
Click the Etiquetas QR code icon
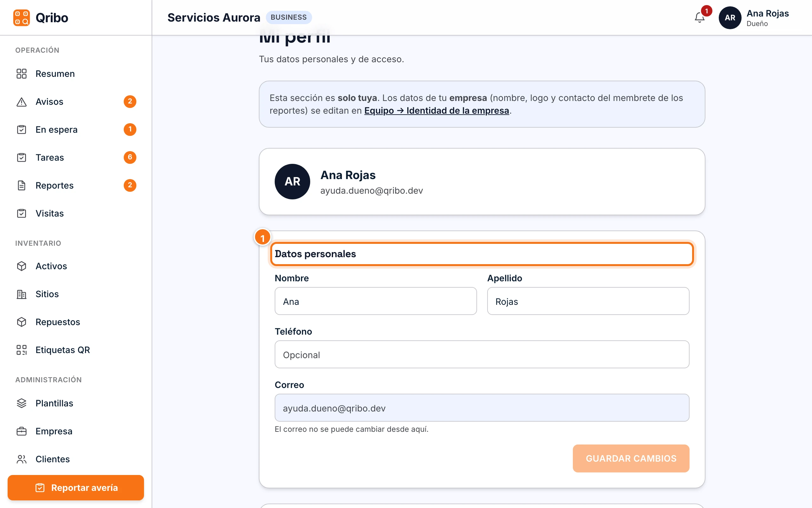[x=22, y=350]
